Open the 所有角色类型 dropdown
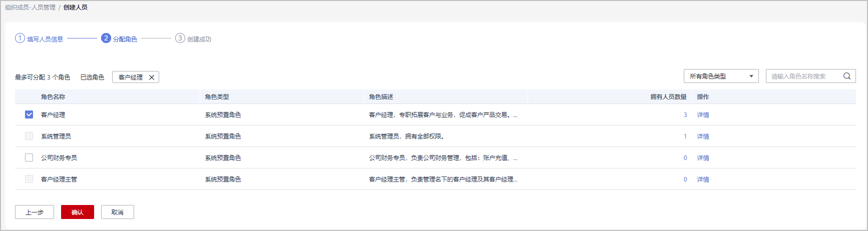Viewport: 868px width, 231px height. click(721, 76)
